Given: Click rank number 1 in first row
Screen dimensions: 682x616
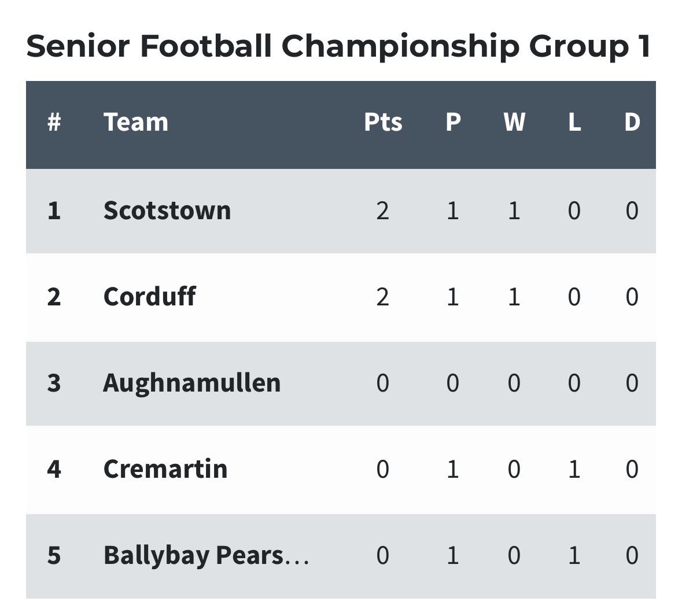Looking at the screenshot, I should point(54,211).
